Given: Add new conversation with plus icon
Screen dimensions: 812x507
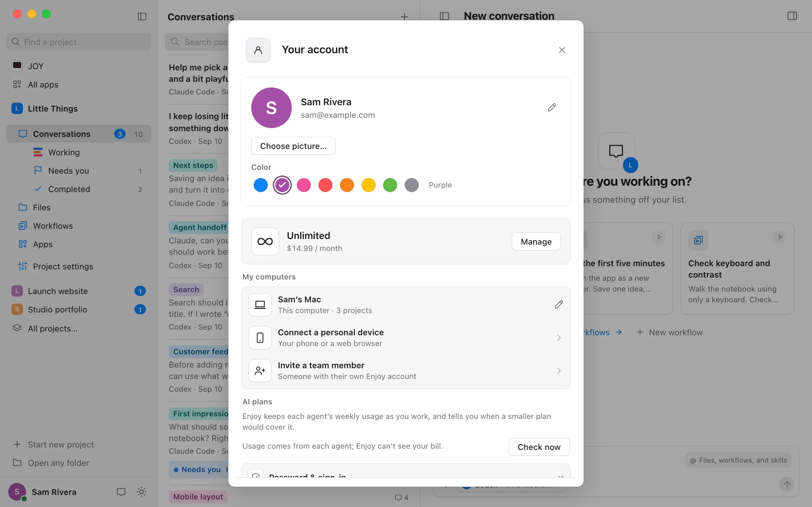Looking at the screenshot, I should (x=404, y=16).
